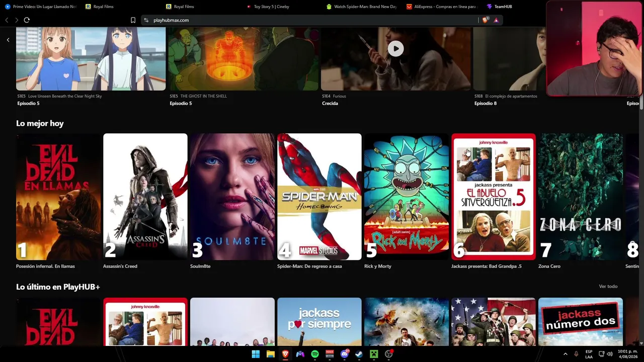Screen dimensions: 644x362
Task: Select the TeamHUB tab
Action: click(x=499, y=7)
